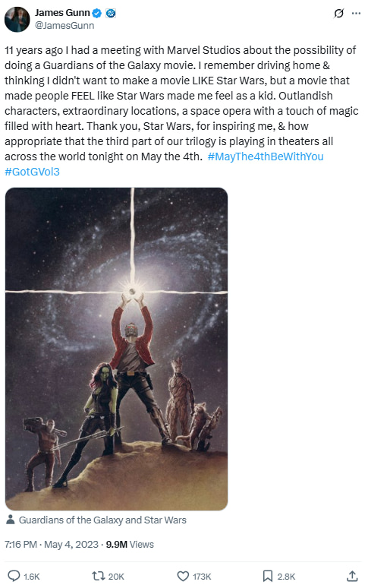
Task: Open the #MayThe4thBeWithYou hashtag
Action: click(x=266, y=156)
